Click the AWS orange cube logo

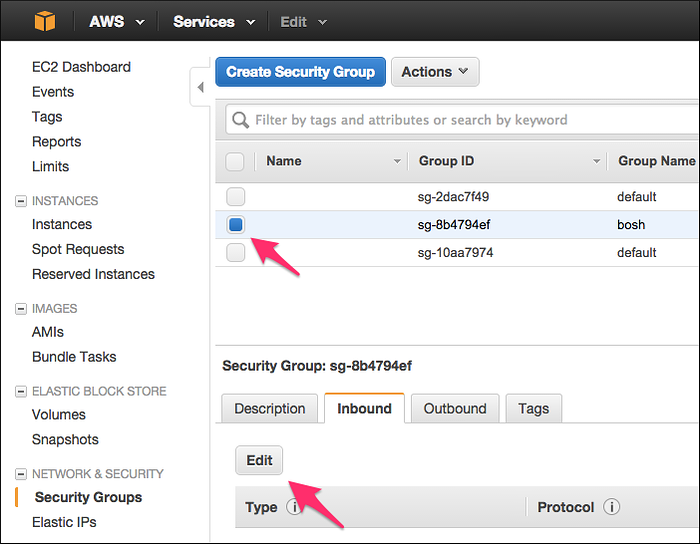point(45,21)
